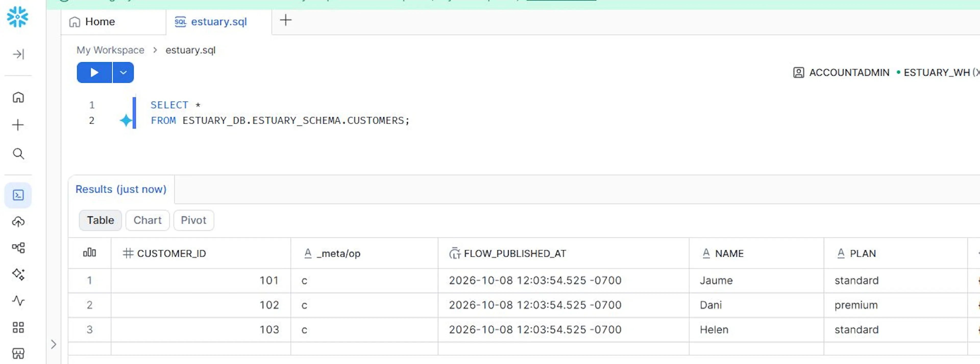Expand the collapsed sidebar arrow icon
Viewport: 980px width, 364px height.
coord(18,54)
